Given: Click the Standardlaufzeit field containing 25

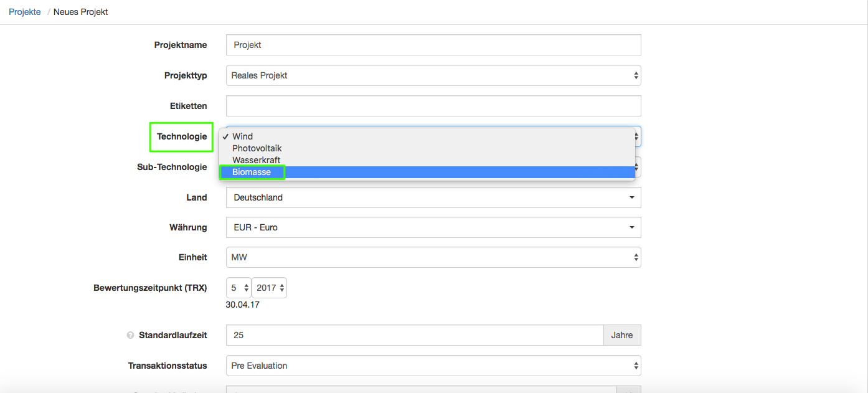Looking at the screenshot, I should coord(414,335).
